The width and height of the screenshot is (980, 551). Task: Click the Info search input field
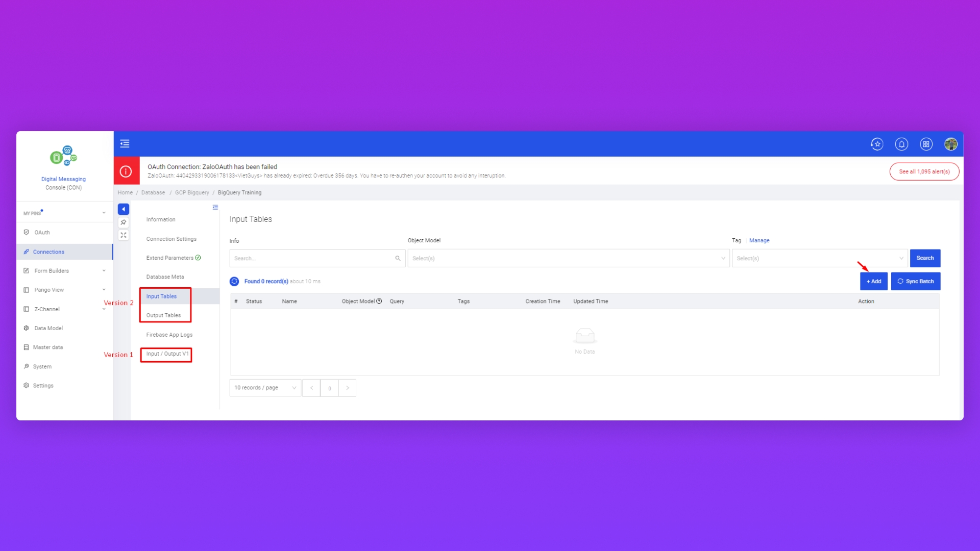pos(312,259)
